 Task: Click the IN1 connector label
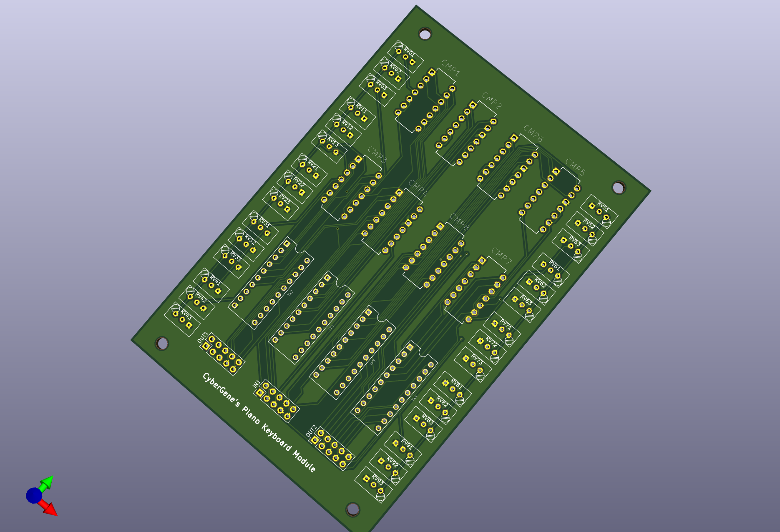click(257, 384)
